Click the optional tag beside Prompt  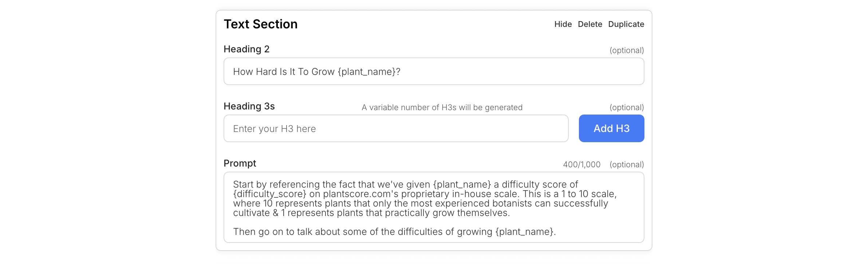tap(627, 164)
